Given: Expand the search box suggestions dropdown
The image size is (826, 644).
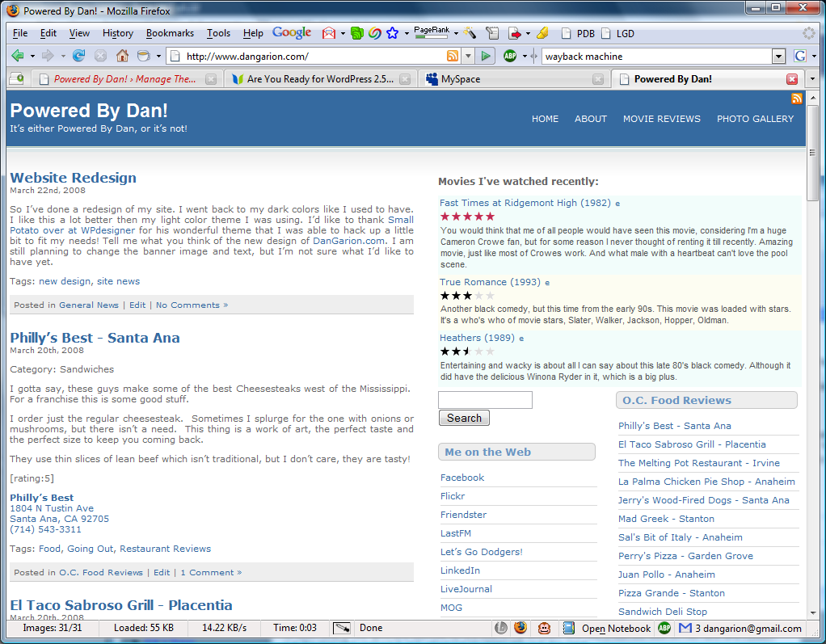Looking at the screenshot, I should click(778, 56).
